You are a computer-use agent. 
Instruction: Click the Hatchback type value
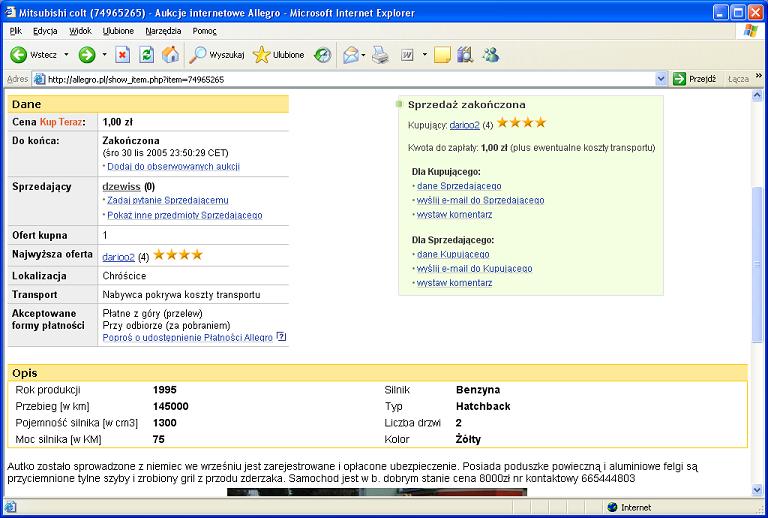(x=483, y=406)
